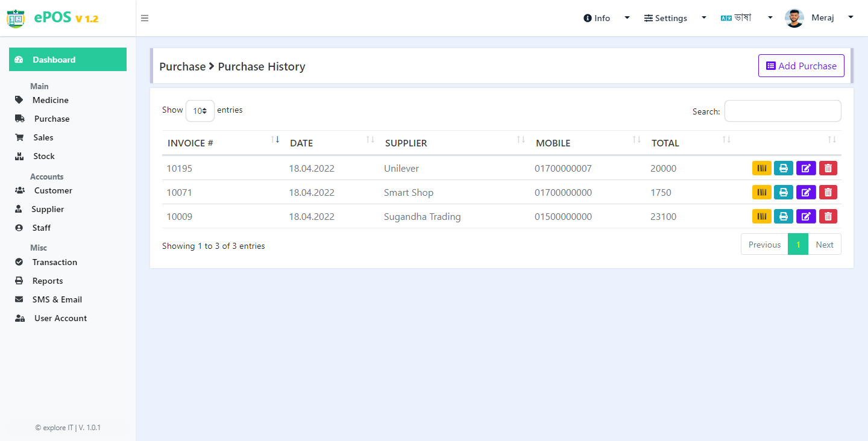Viewport: 868px width, 441px height.
Task: Click barcode icon for invoice 10009
Action: tap(762, 216)
